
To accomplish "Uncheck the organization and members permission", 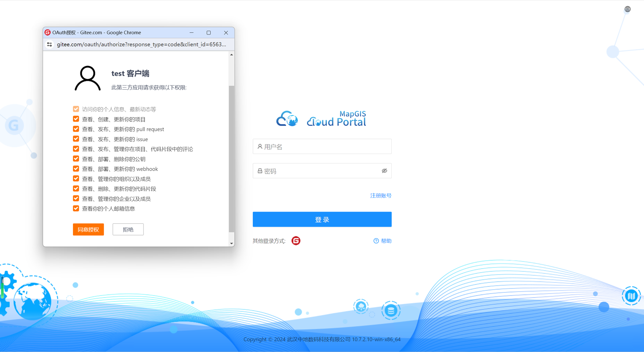I will [x=76, y=179].
